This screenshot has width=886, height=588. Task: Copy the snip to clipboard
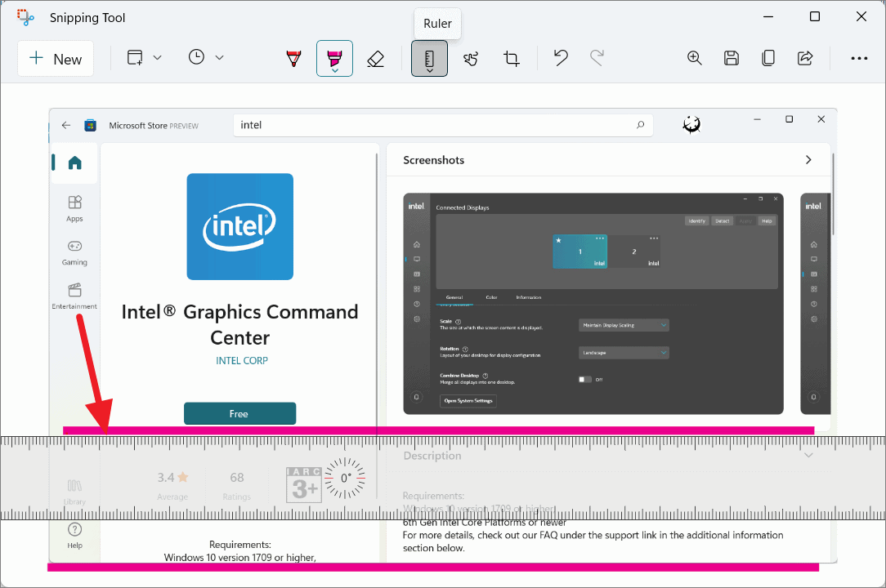coord(767,57)
